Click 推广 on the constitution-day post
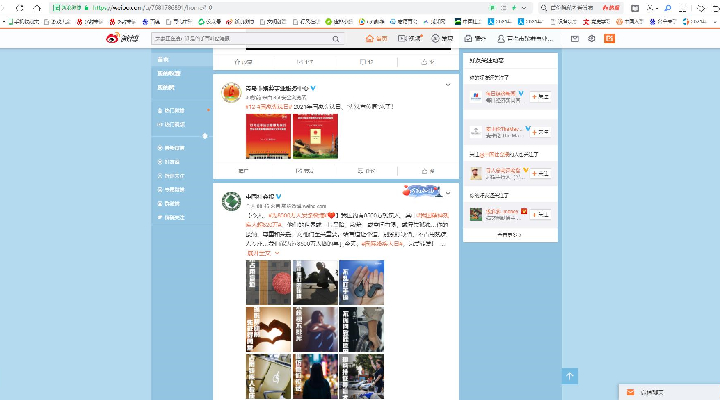 243,171
